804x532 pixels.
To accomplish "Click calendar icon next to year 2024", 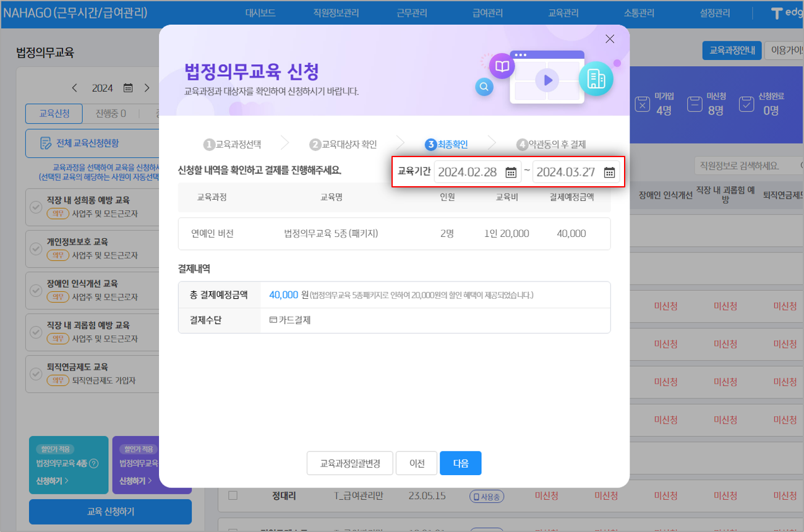I will (x=128, y=88).
